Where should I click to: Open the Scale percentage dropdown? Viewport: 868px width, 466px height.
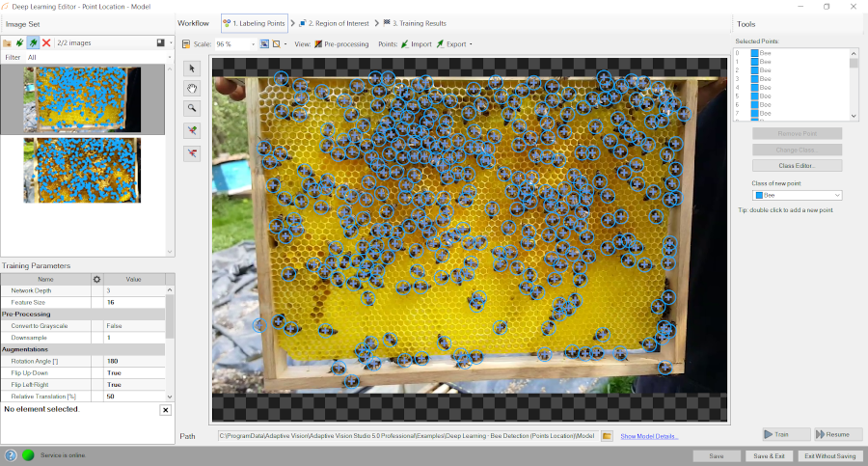pos(254,44)
